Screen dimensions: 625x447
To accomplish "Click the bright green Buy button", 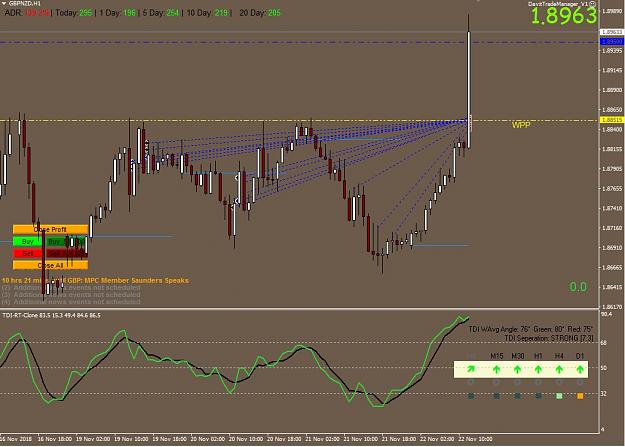I will coord(27,242).
